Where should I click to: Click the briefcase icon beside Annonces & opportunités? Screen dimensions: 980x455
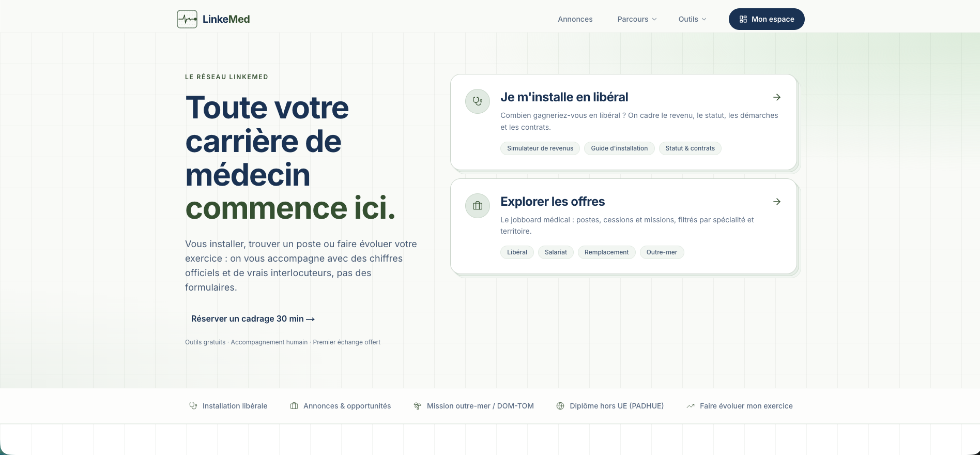click(x=294, y=406)
